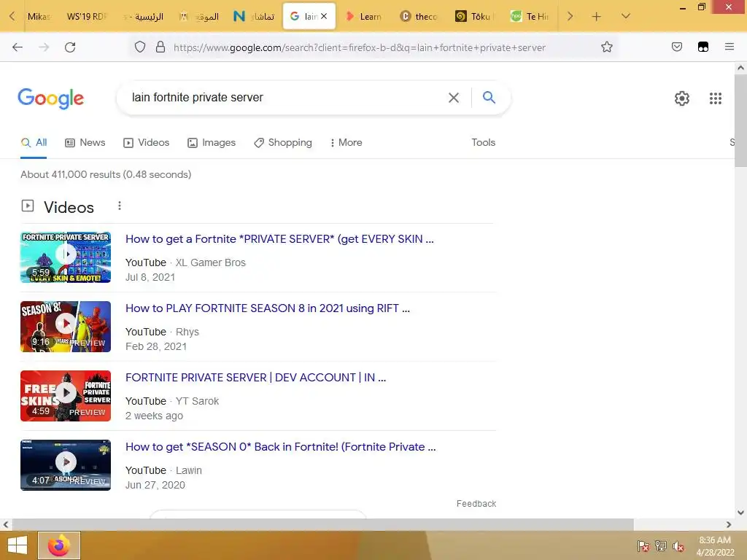
Task: Select the All results tab
Action: tap(34, 142)
